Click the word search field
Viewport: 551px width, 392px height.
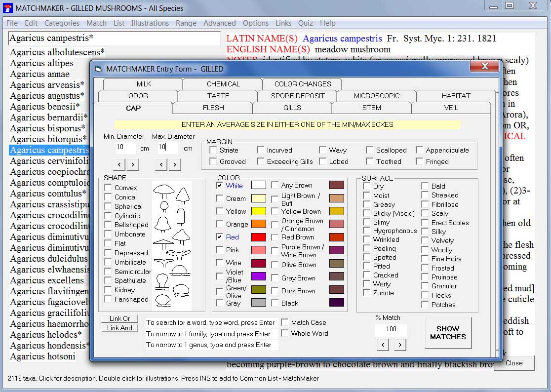tap(211, 322)
